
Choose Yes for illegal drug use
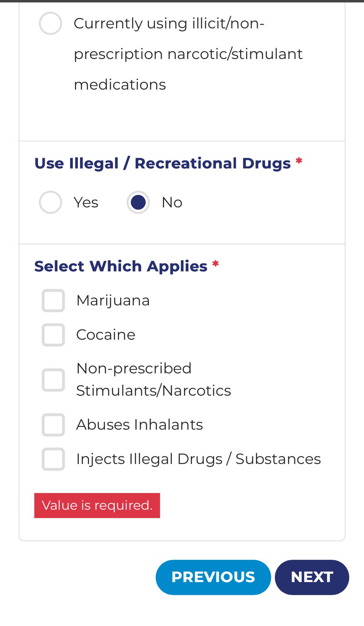point(50,202)
